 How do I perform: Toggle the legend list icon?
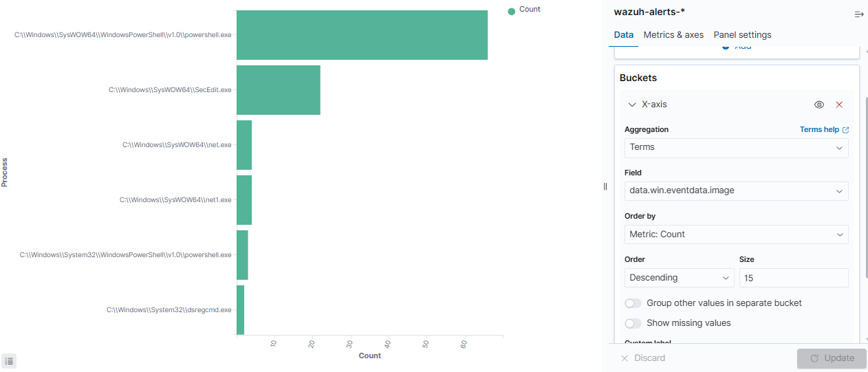coord(9,360)
